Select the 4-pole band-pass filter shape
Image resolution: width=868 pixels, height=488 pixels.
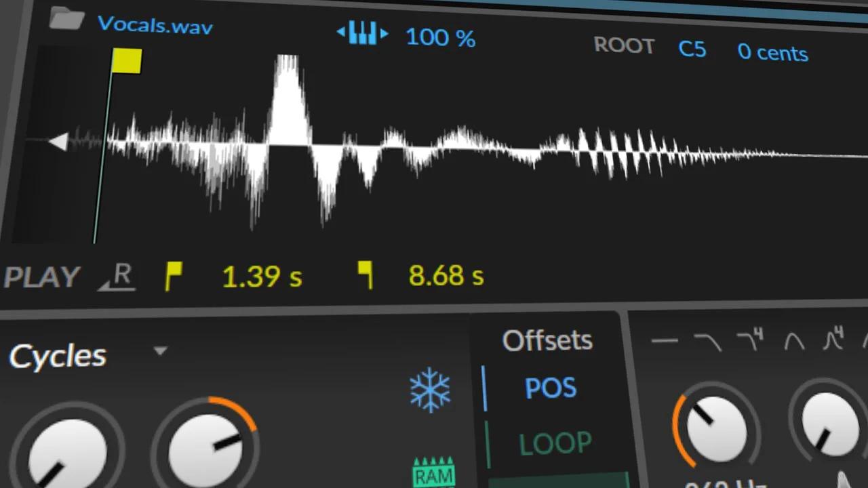(833, 337)
